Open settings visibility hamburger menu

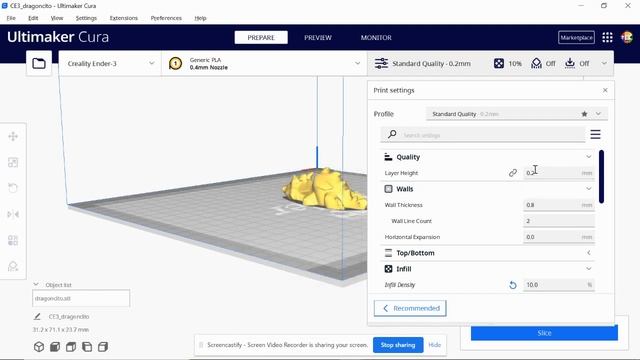[x=596, y=134]
